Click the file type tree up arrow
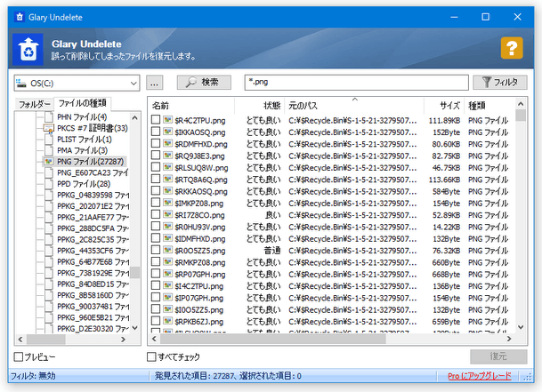Image resolution: width=542 pixels, height=392 pixels. (x=135, y=117)
